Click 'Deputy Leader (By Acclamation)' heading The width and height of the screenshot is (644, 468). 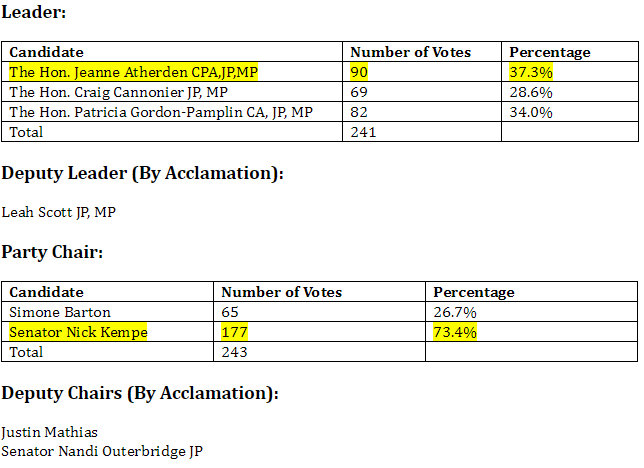point(142,173)
